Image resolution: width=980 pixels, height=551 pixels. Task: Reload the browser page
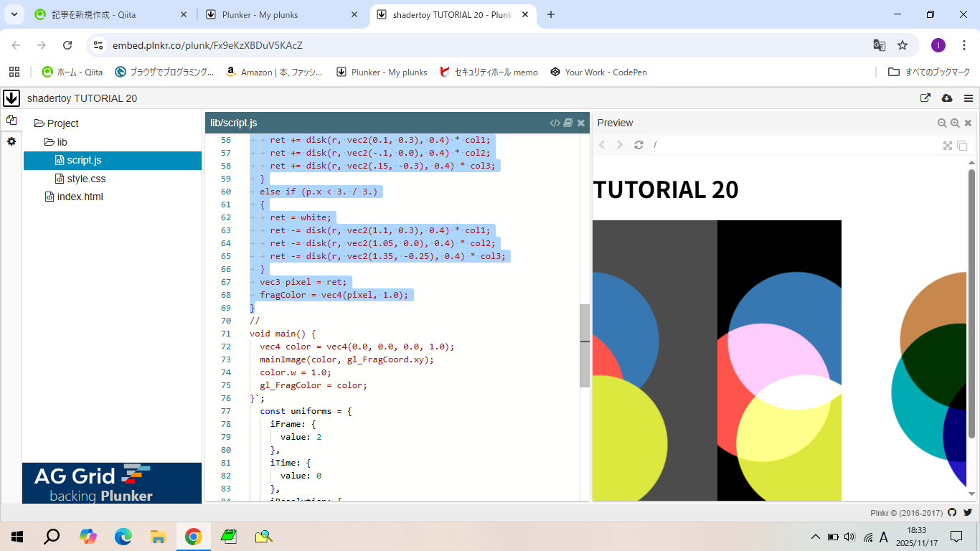67,45
